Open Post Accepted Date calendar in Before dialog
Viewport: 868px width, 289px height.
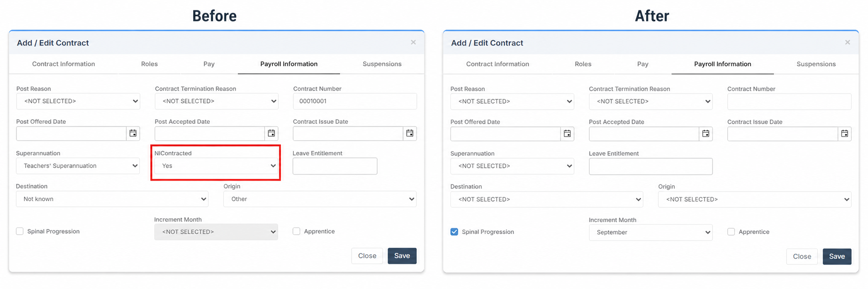pos(271,133)
